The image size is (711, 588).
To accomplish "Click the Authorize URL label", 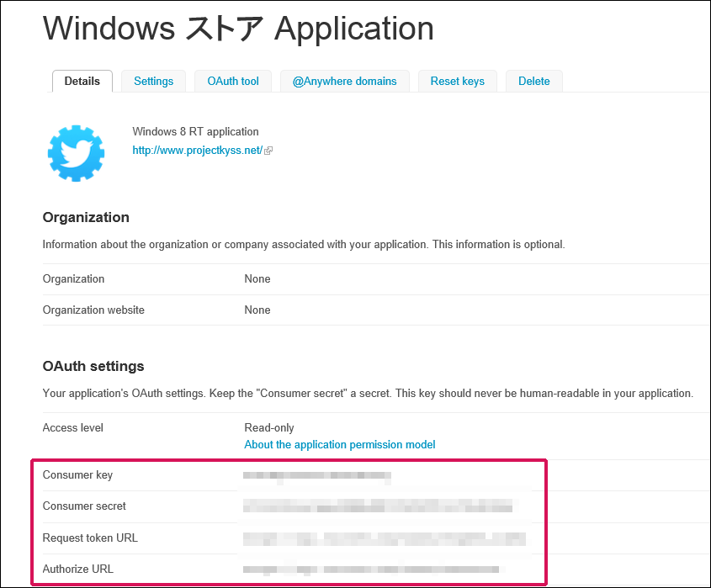I will coord(77,569).
